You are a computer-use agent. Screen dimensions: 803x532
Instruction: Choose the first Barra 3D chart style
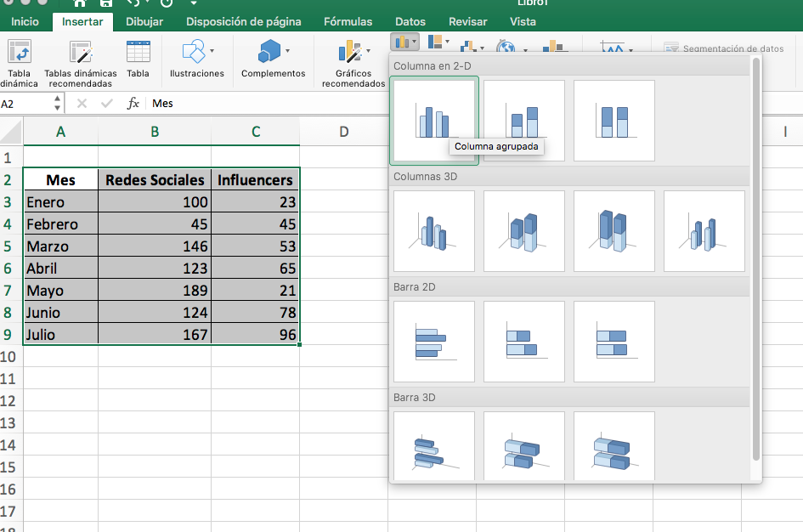point(434,445)
